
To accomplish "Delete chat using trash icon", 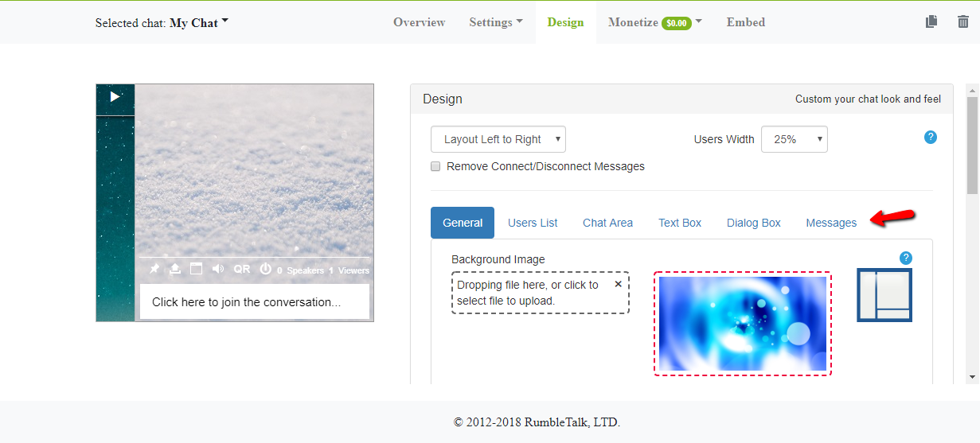I will [963, 22].
